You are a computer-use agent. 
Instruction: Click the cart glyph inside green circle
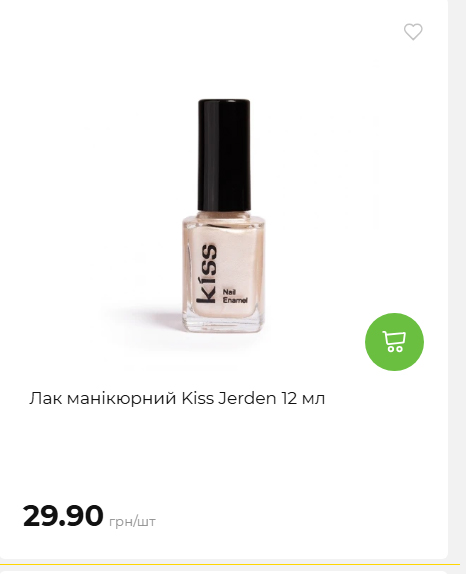[394, 342]
